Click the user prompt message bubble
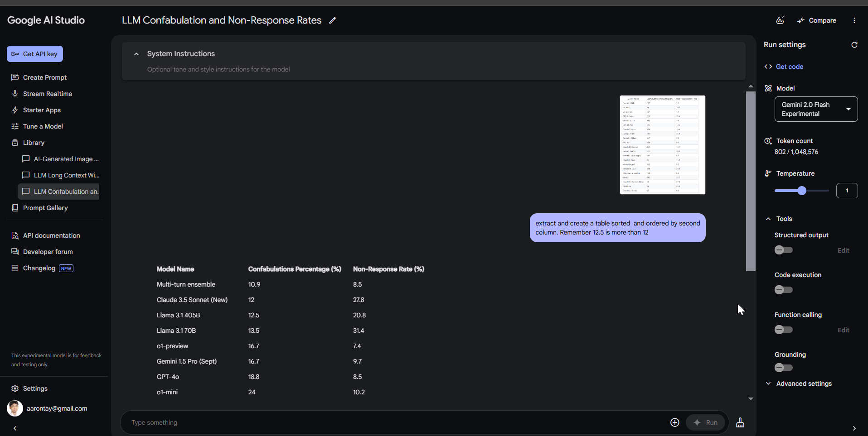 pyautogui.click(x=617, y=228)
